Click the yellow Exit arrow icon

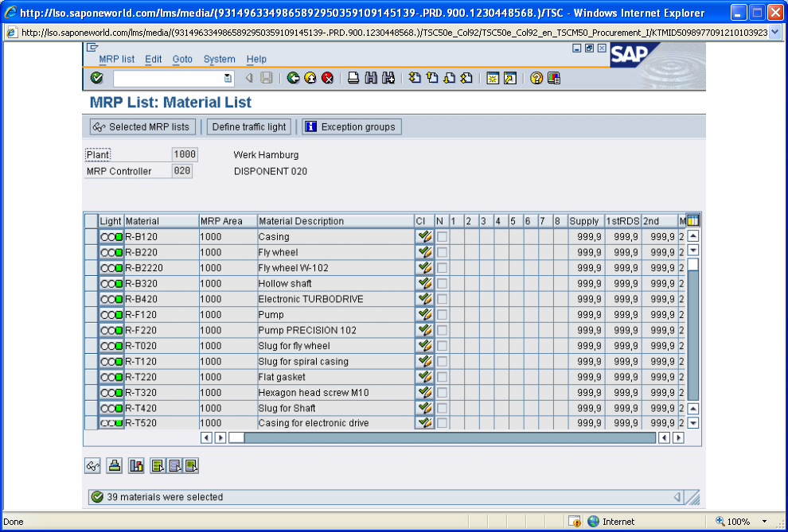(x=310, y=78)
